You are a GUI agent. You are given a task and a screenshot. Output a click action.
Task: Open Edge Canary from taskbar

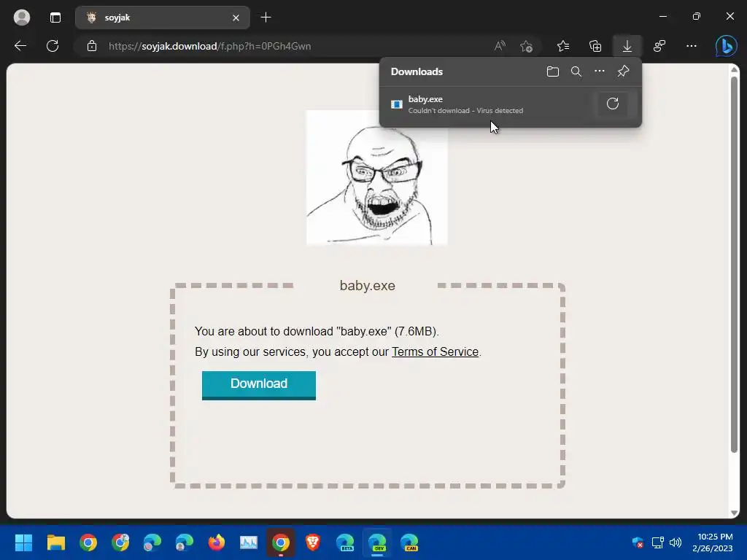[x=409, y=542]
